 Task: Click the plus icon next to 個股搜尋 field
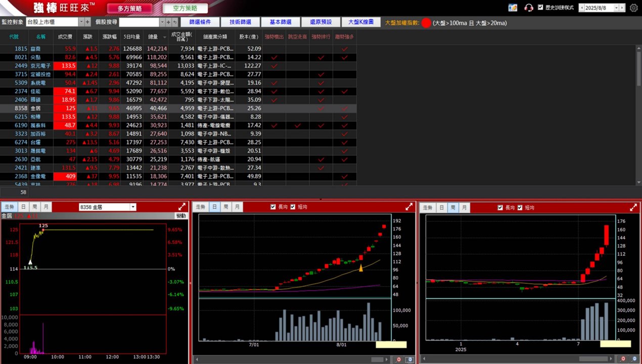click(168, 22)
